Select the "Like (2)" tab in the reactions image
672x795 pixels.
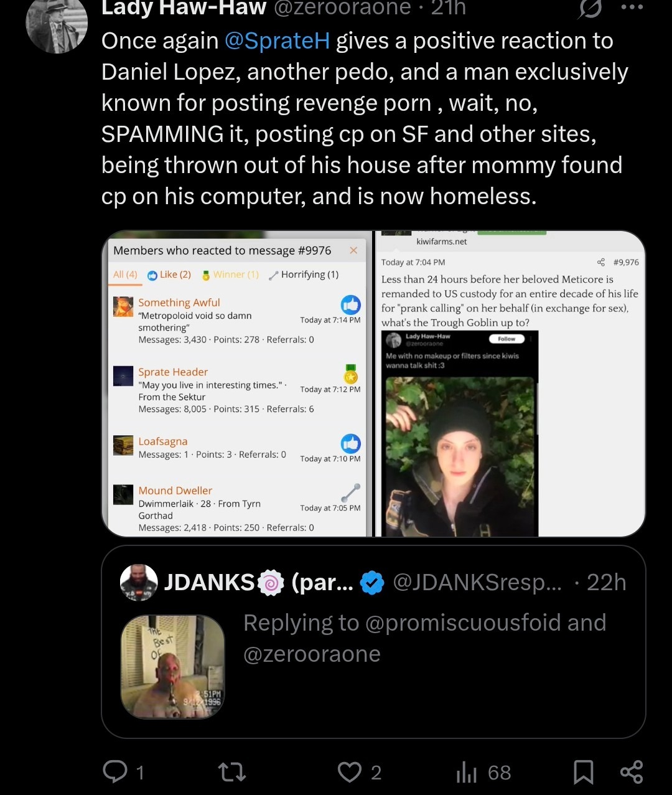(x=169, y=275)
